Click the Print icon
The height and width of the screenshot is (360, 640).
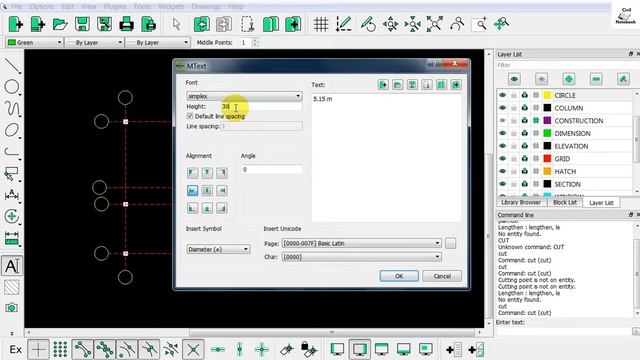(126, 24)
